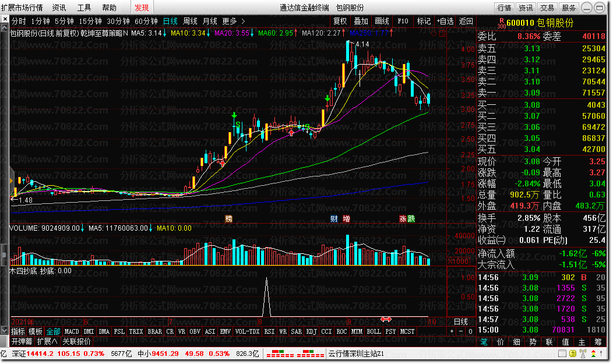Click the red 涨 marker under the chart

[403, 219]
